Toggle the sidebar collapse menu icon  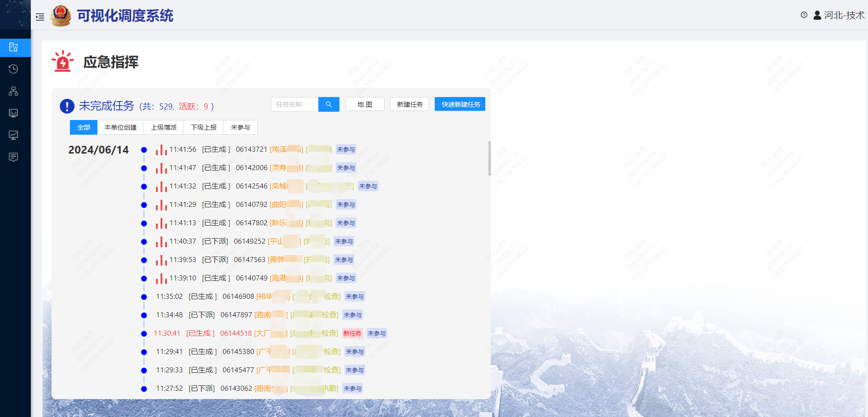[x=40, y=17]
